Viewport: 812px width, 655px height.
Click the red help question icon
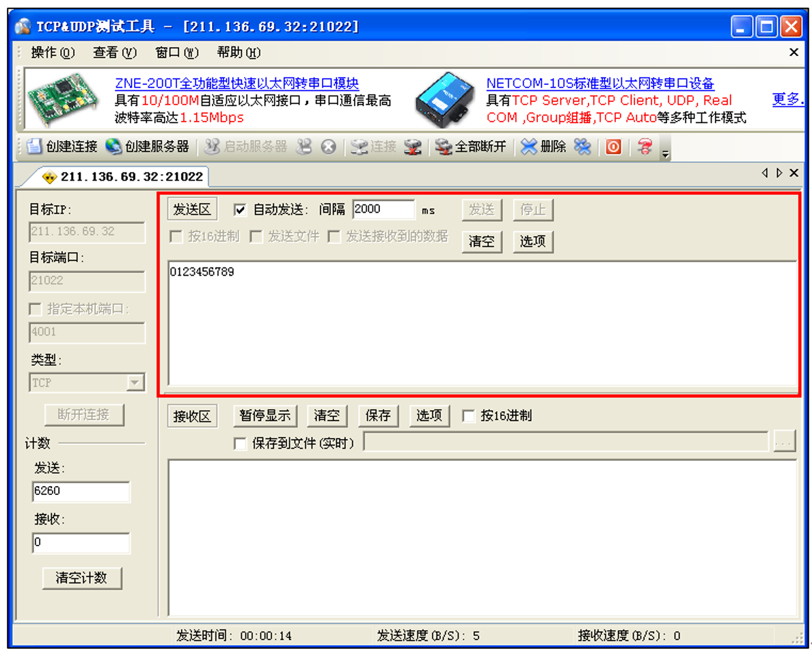(x=645, y=146)
